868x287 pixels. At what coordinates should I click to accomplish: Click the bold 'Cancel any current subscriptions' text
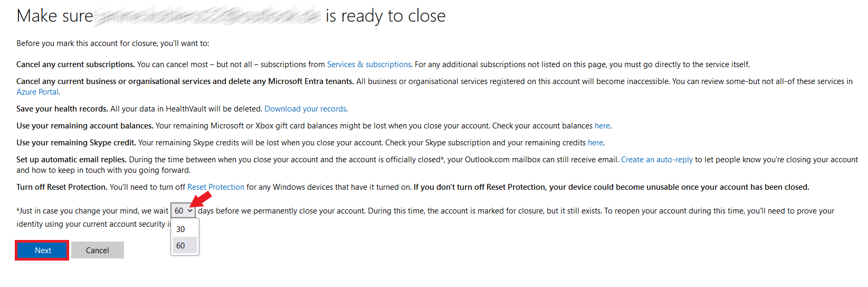click(75, 64)
